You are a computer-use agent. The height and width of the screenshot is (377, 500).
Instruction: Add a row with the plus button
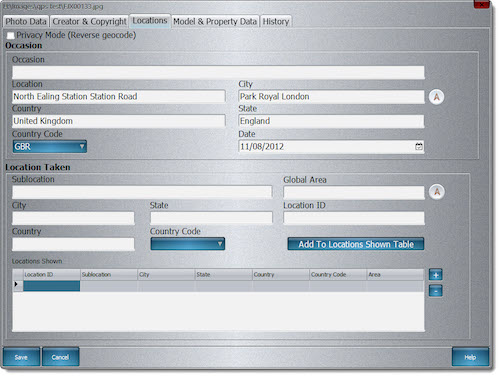click(x=436, y=275)
